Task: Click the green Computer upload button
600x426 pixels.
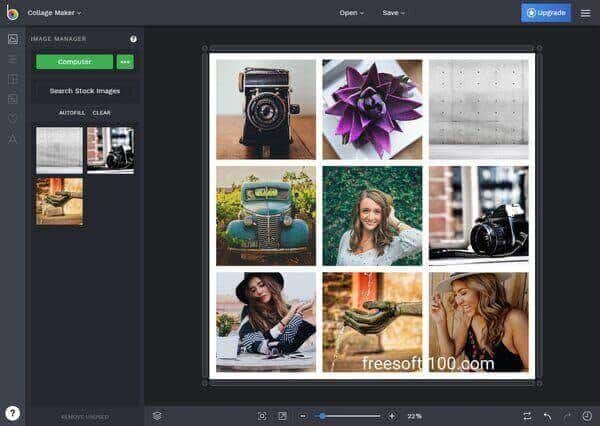Action: point(74,61)
